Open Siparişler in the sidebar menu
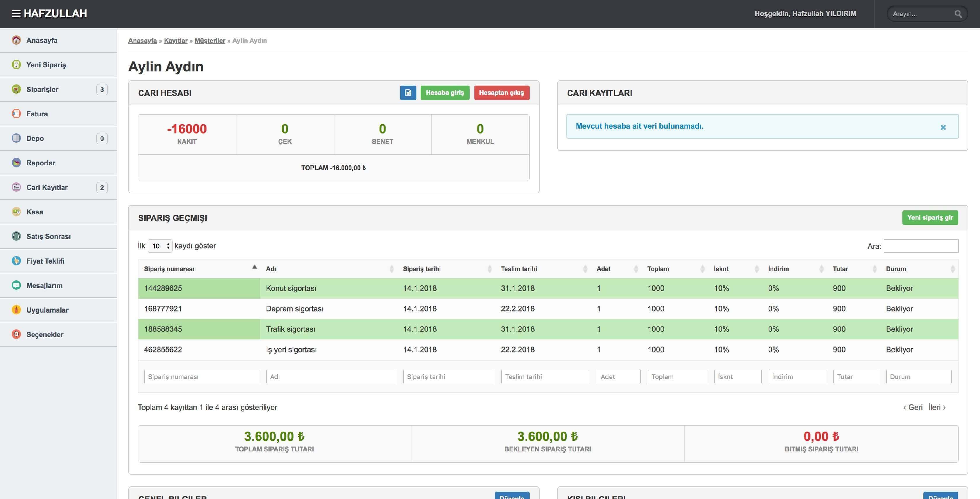The image size is (980, 499). pyautogui.click(x=42, y=90)
